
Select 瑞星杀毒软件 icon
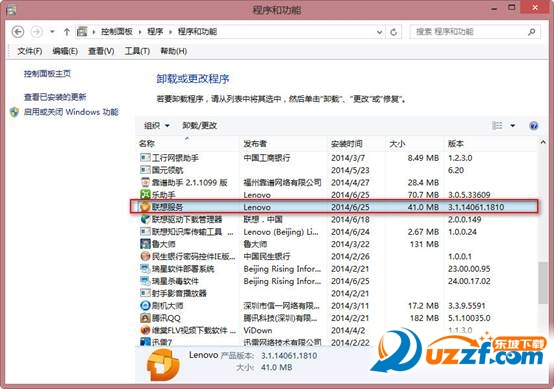click(145, 281)
